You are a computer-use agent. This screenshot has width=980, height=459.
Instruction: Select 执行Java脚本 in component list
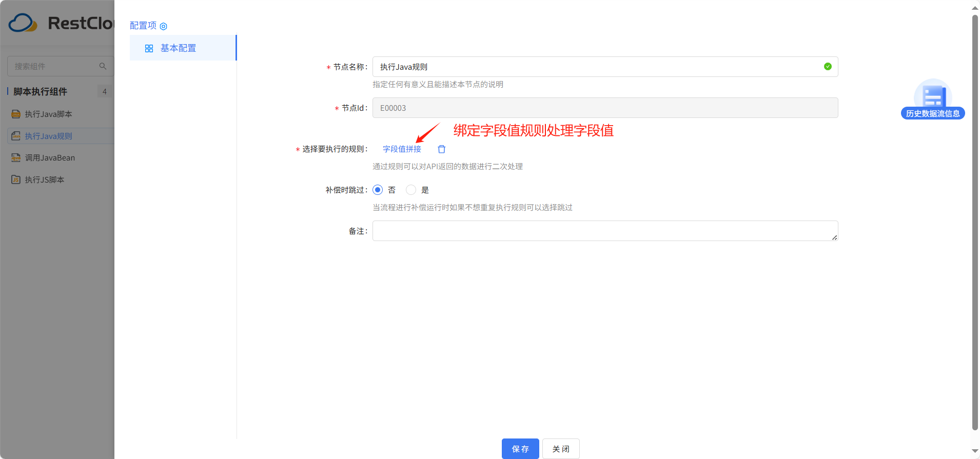point(49,114)
